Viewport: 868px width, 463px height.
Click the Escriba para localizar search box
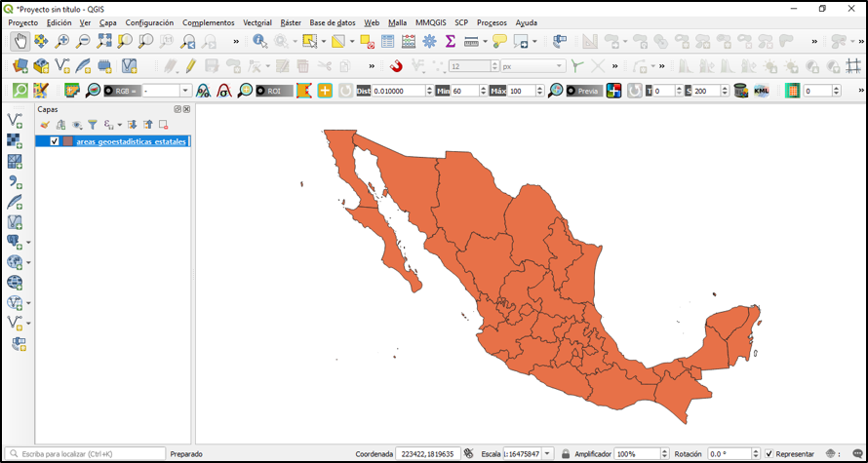[84, 453]
